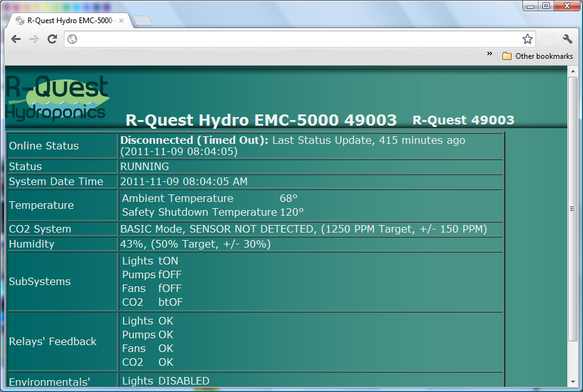This screenshot has width=583, height=392.
Task: Maximize the browser window
Action: point(546,6)
